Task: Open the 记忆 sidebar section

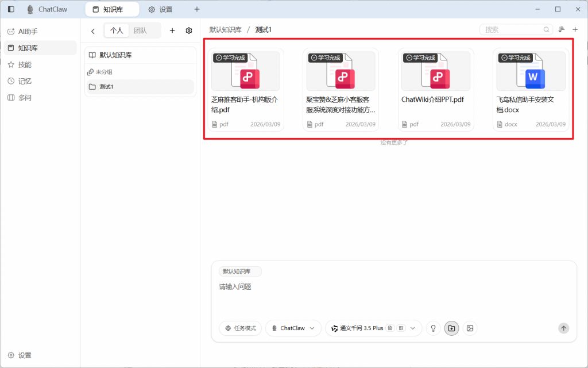Action: tap(25, 81)
